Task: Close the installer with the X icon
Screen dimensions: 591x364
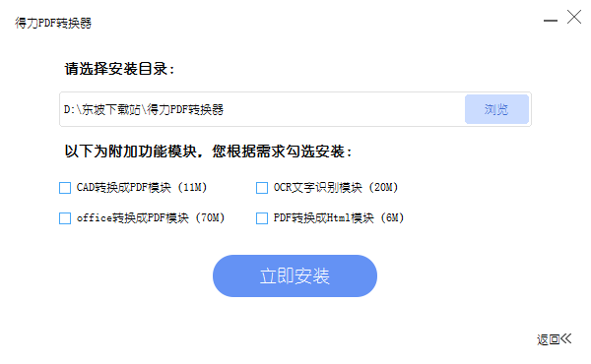Action: click(x=574, y=17)
